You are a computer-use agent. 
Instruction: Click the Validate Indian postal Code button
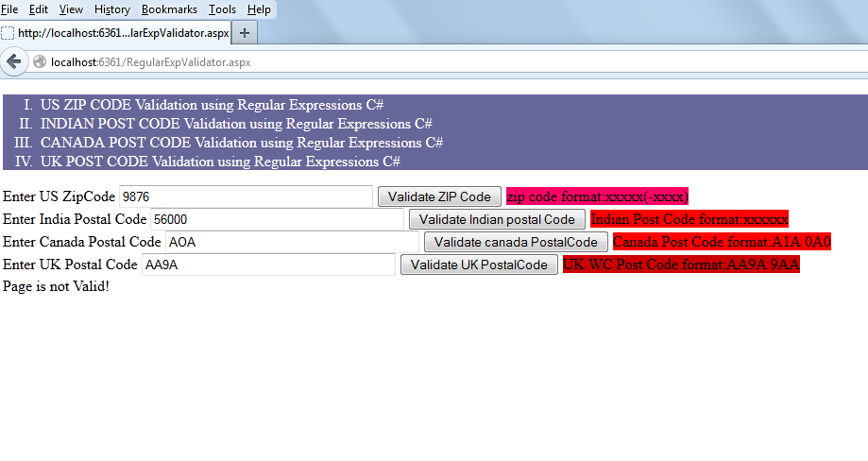click(497, 219)
